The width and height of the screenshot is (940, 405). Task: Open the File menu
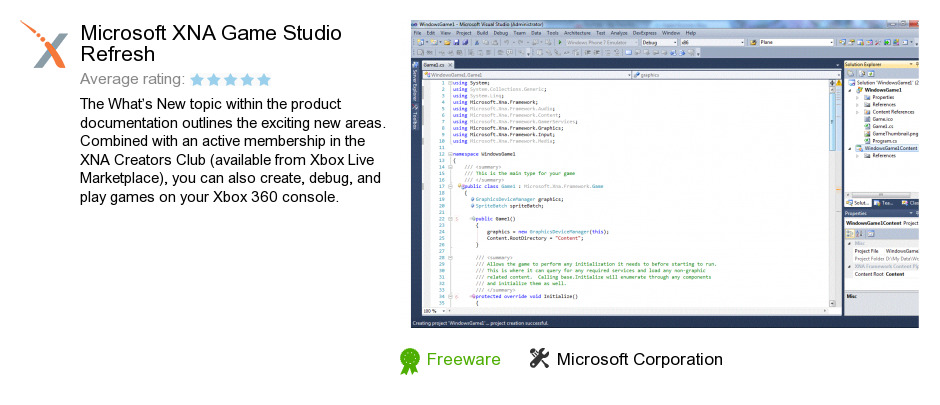pyautogui.click(x=417, y=33)
